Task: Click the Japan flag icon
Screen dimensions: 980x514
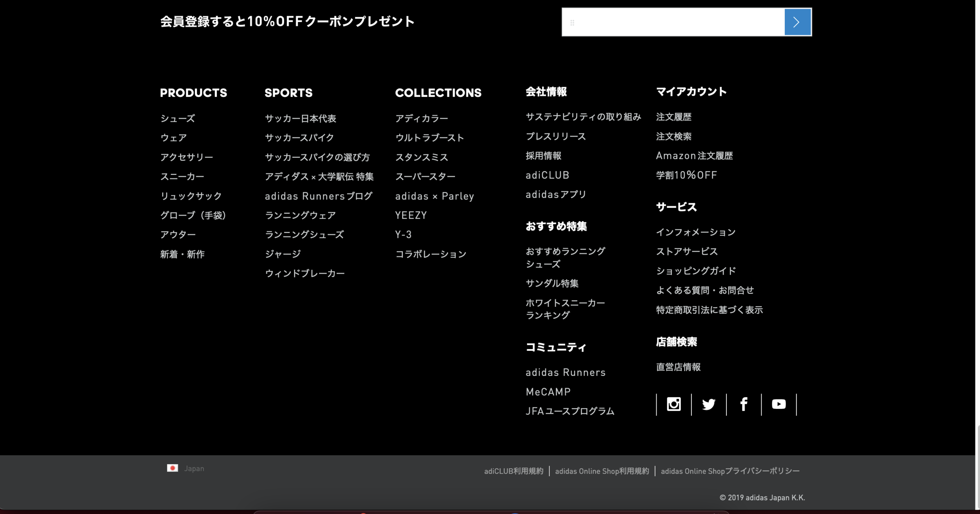Action: click(x=172, y=468)
